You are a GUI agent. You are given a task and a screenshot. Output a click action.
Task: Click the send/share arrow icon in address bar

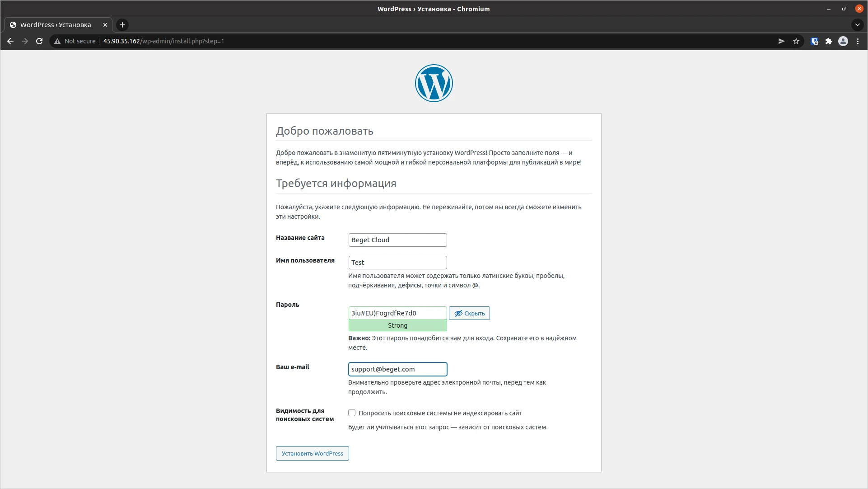coord(781,41)
